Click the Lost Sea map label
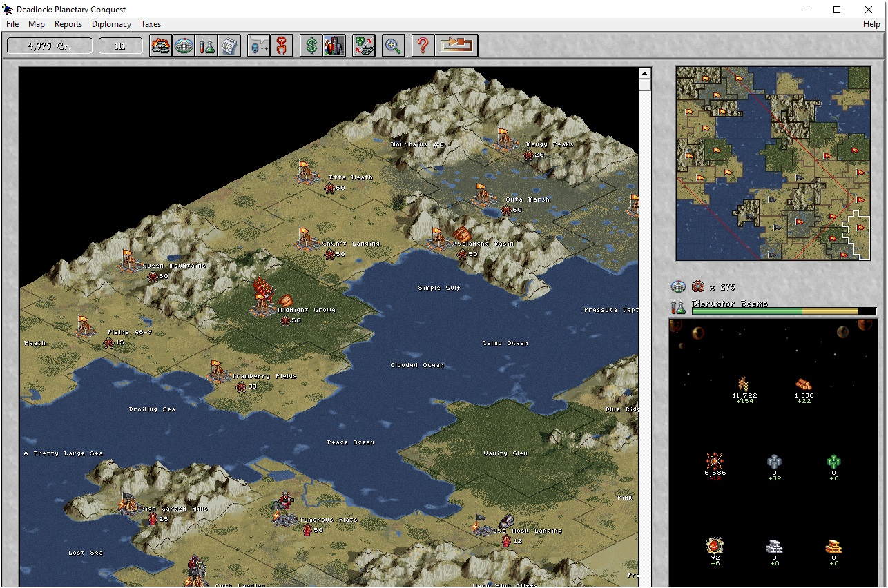This screenshot has height=588, width=888. [x=86, y=553]
